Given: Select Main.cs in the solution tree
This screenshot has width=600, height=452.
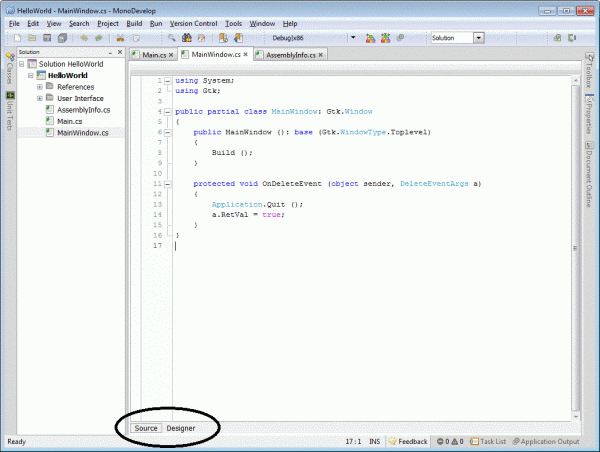Looking at the screenshot, I should (69, 121).
